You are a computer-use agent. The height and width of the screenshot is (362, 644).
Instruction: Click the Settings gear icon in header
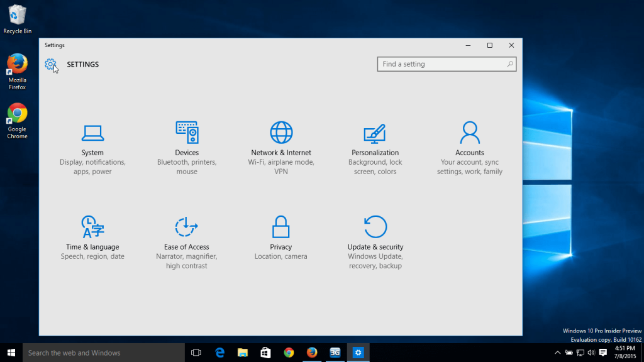point(50,64)
